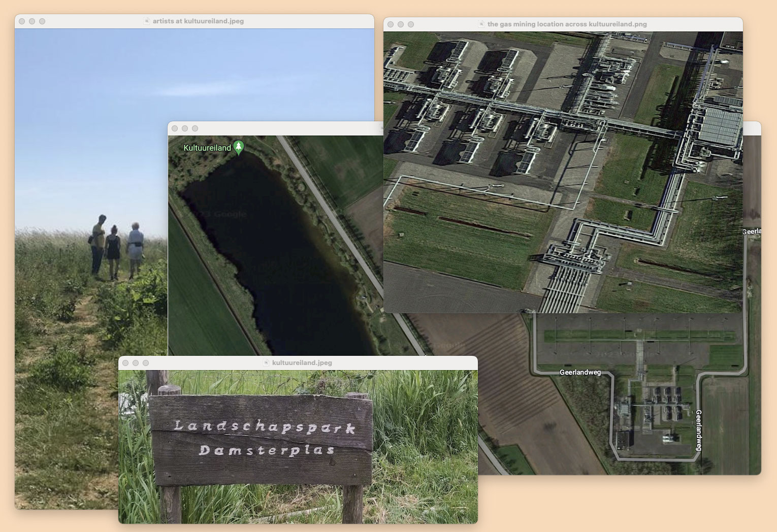Select the 'kultuureiland.jpeg' window title text

click(x=302, y=363)
